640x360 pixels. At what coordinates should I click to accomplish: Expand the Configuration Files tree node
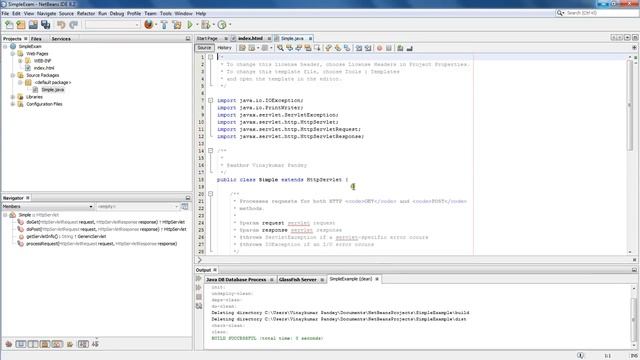(x=13, y=104)
